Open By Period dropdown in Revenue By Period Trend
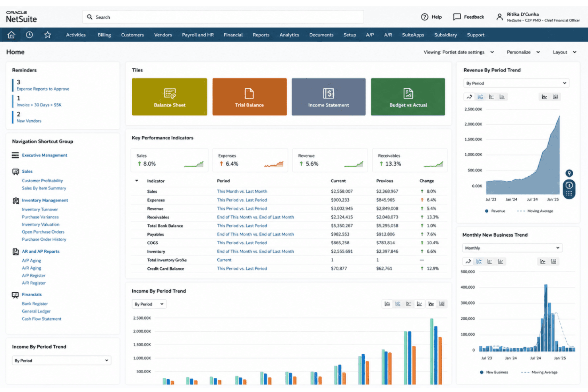Viewport: 588px width, 392px height. (516, 83)
